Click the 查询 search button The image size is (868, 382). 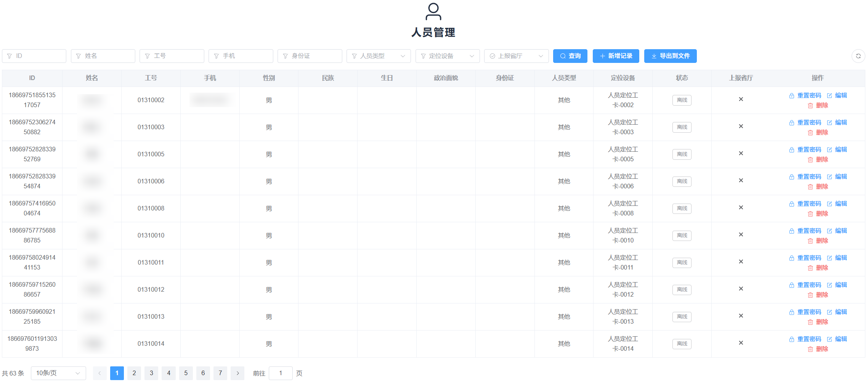570,56
